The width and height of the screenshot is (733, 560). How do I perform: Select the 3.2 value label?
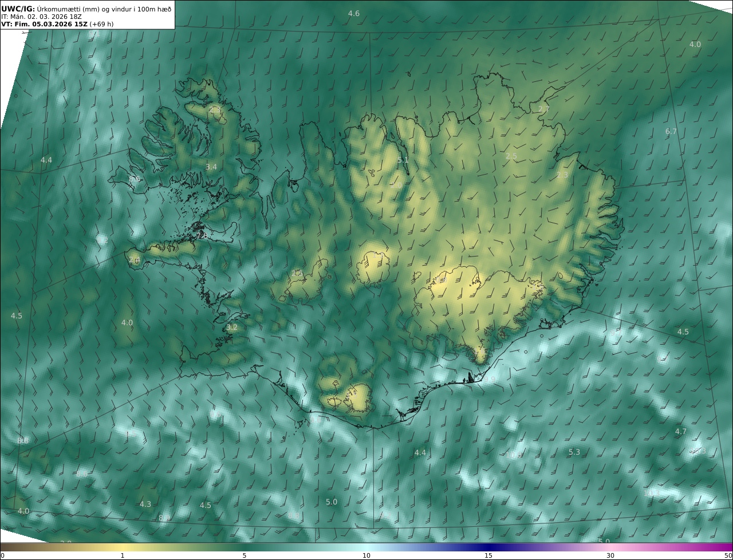[231, 327]
